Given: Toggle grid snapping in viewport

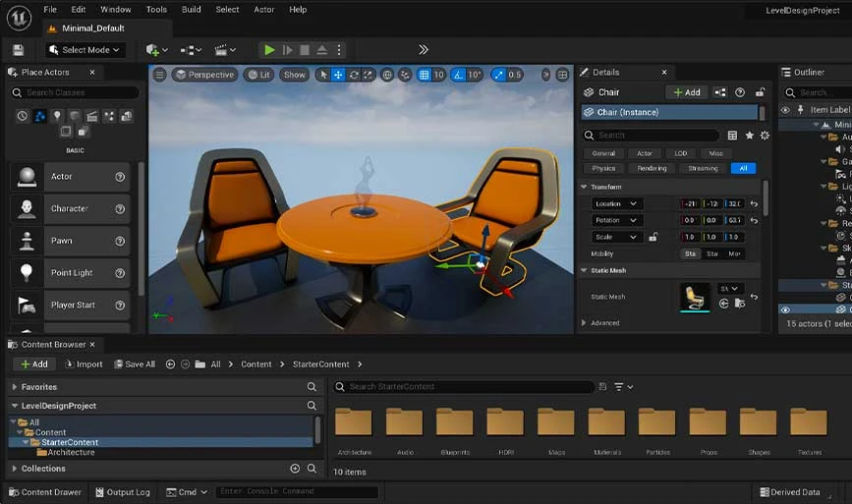Looking at the screenshot, I should [425, 75].
